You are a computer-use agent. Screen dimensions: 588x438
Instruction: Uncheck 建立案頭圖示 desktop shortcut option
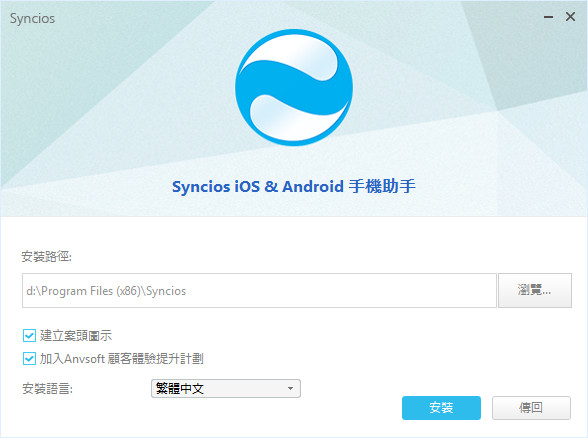pyautogui.click(x=29, y=336)
